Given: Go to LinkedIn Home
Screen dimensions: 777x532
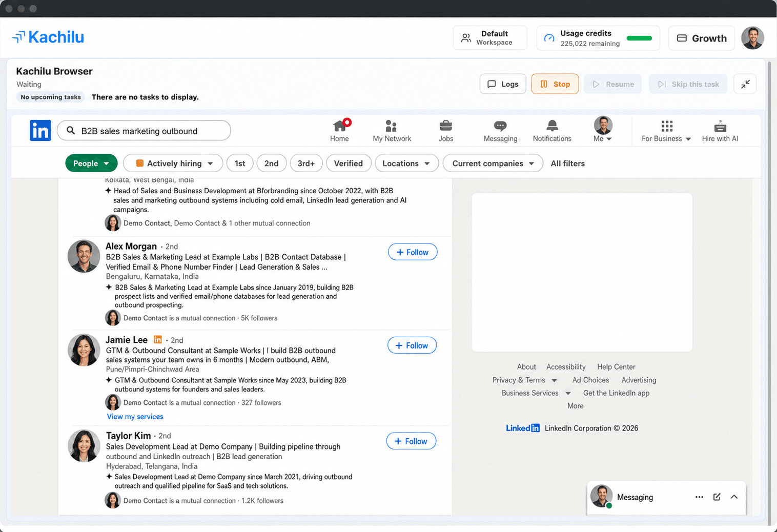Looking at the screenshot, I should click(339, 130).
